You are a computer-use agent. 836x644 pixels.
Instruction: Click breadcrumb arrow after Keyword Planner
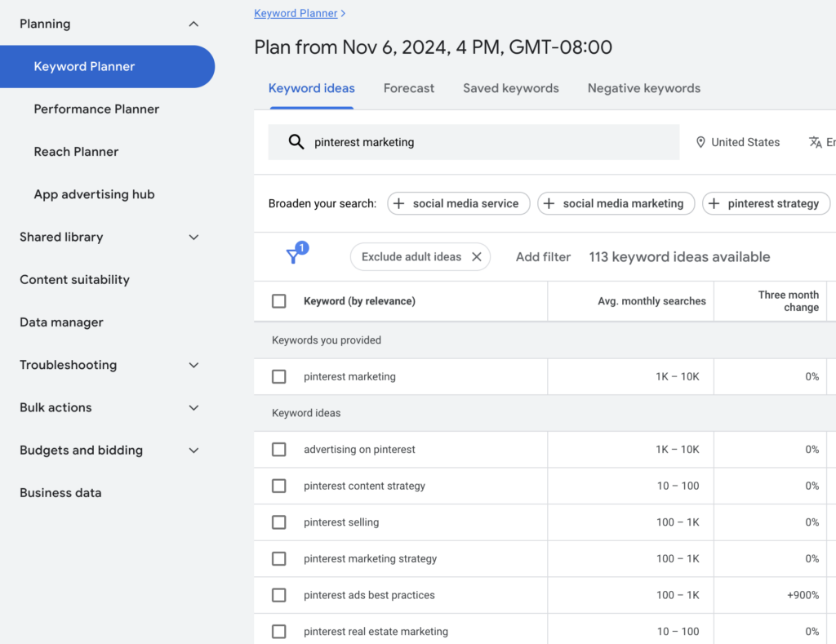[x=344, y=13]
